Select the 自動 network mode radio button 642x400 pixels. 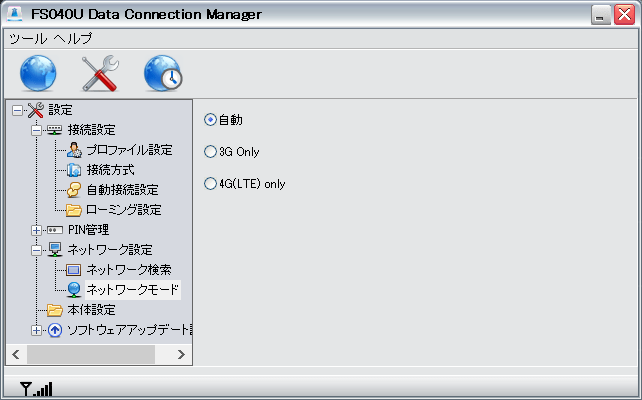210,120
